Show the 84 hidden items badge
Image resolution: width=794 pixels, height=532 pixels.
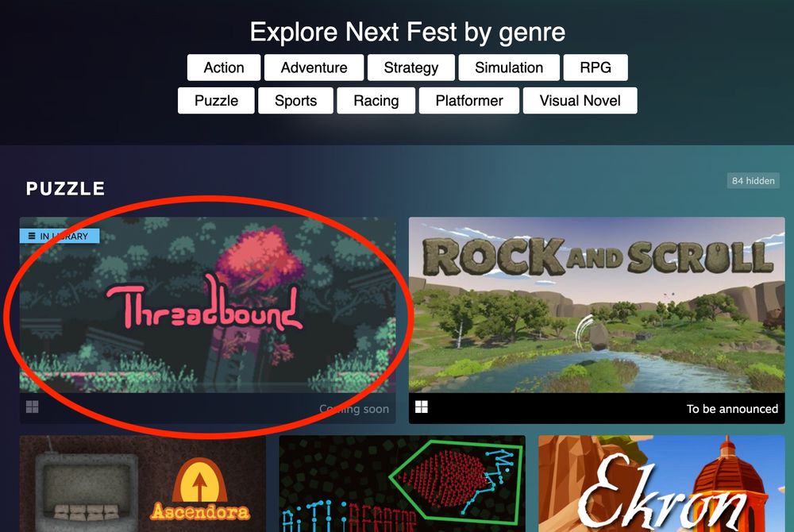point(753,181)
